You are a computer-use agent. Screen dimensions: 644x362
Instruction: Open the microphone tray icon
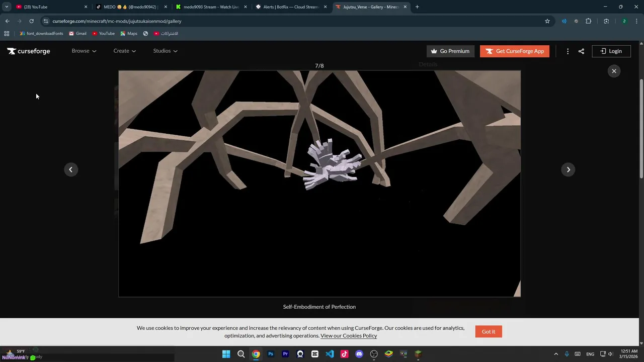567,354
